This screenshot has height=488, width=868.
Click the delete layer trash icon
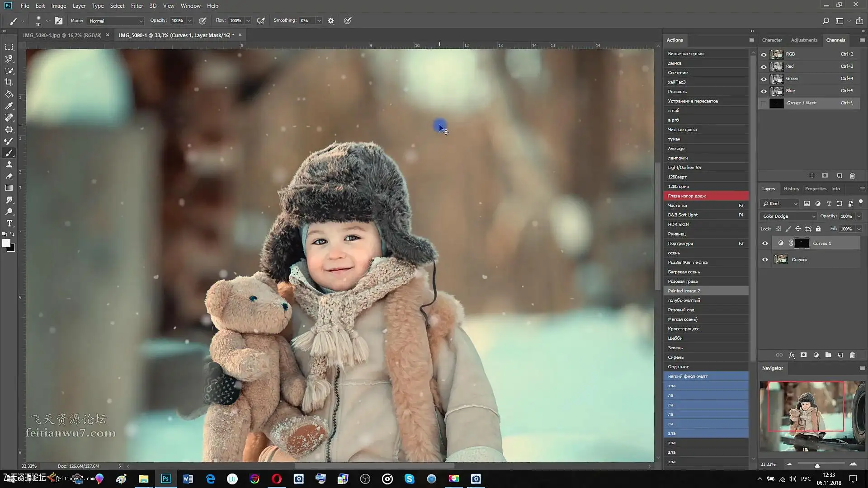(x=852, y=356)
